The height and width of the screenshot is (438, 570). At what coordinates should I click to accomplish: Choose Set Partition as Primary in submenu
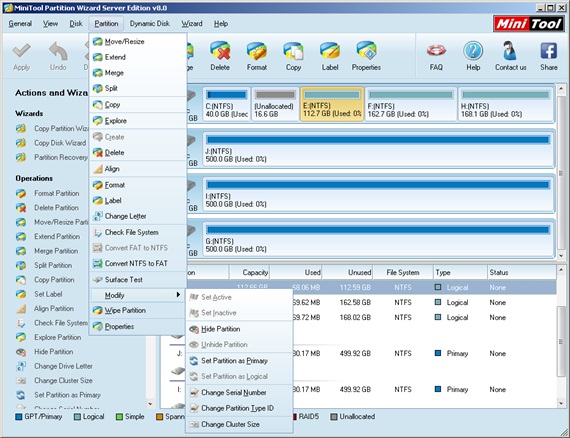(x=239, y=361)
